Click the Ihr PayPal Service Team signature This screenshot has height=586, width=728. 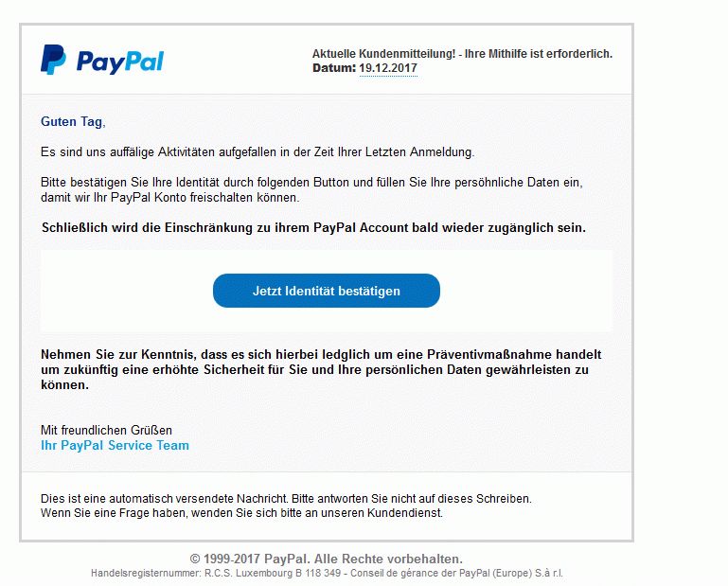tap(115, 445)
